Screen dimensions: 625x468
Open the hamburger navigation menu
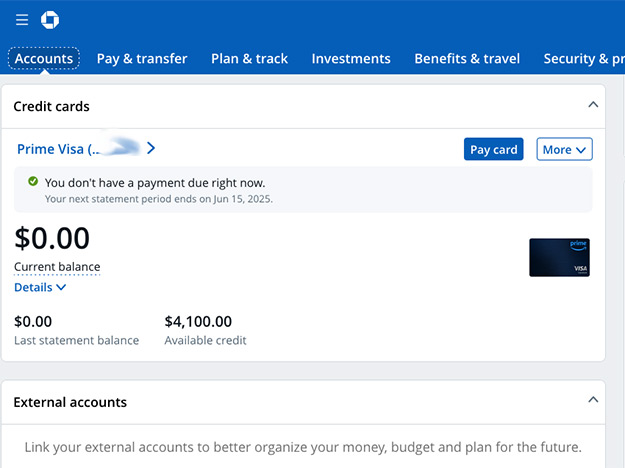(22, 20)
